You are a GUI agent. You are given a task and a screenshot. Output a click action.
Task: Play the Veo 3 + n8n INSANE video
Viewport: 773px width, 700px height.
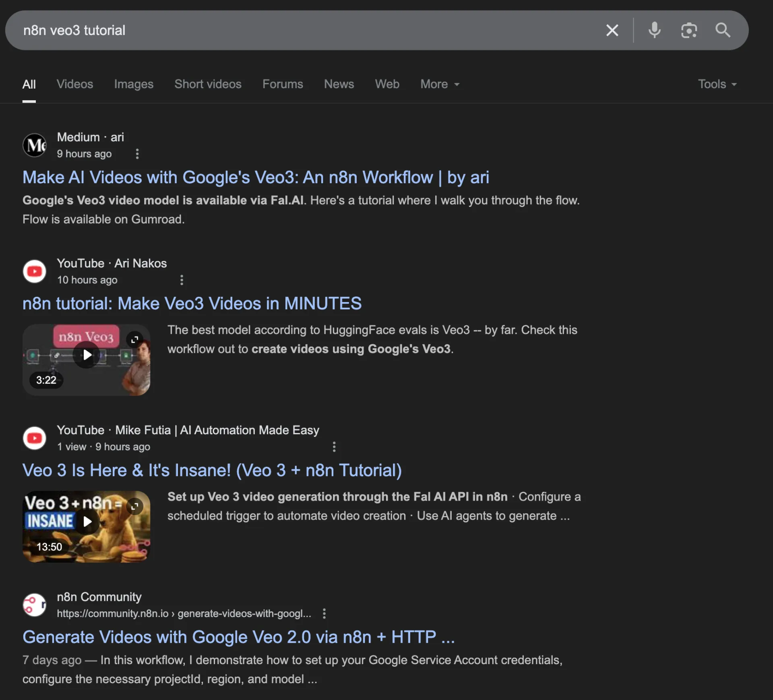tap(87, 522)
